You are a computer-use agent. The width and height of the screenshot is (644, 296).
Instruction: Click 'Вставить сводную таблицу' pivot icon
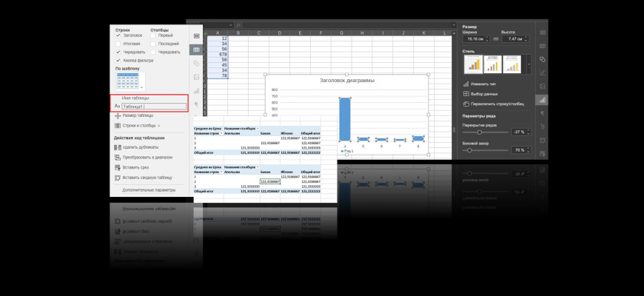[118, 178]
